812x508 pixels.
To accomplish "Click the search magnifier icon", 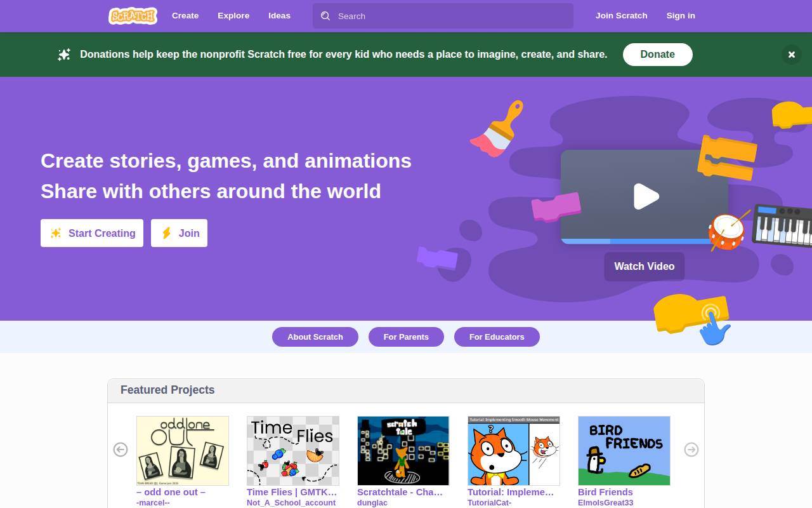I will pos(325,16).
